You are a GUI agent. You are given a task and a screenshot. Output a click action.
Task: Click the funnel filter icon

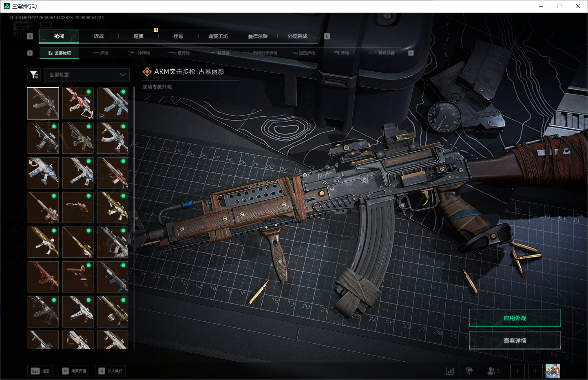click(x=34, y=75)
